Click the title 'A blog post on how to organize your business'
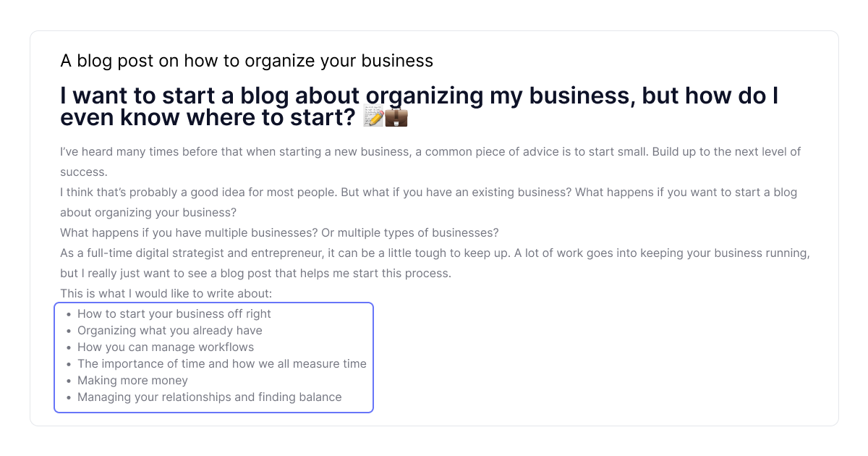868x456 pixels. click(247, 61)
